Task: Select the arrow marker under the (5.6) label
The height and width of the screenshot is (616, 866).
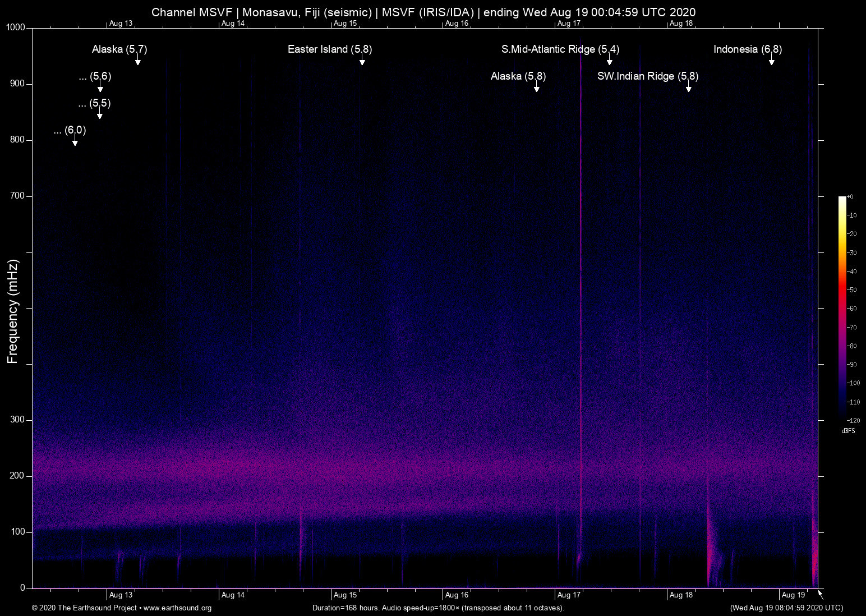Action: click(100, 88)
